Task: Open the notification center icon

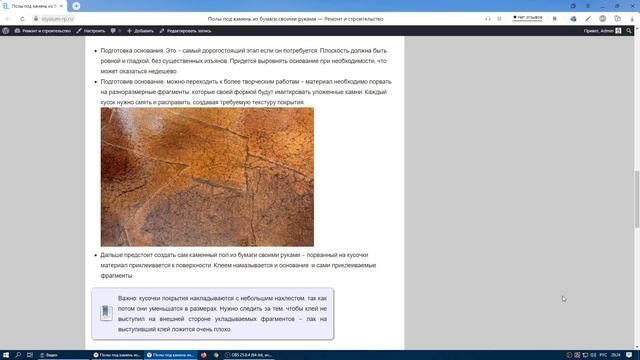Action: pyautogui.click(x=629, y=355)
